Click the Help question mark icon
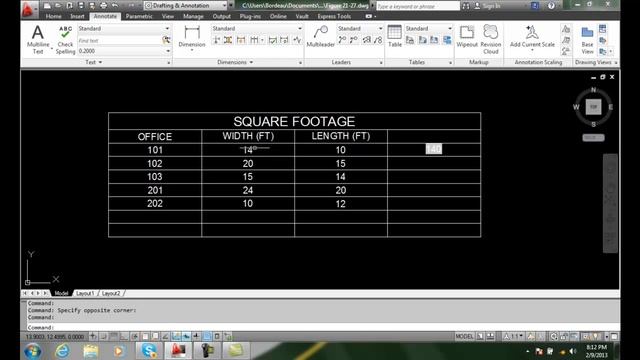Screen dimensions: 640x360 click(x=551, y=5)
